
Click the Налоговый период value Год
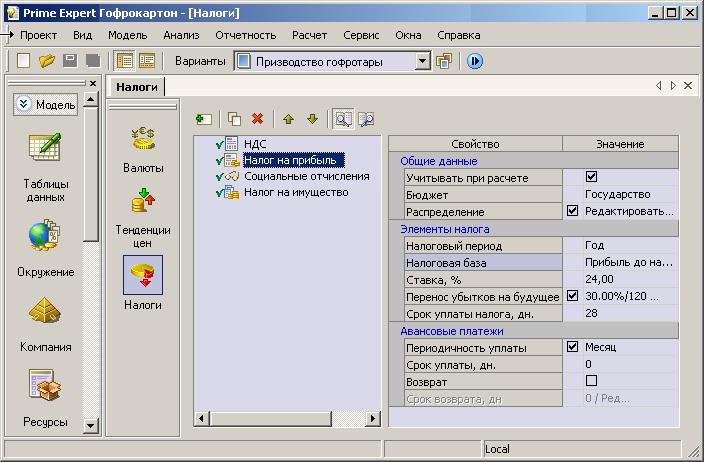594,245
